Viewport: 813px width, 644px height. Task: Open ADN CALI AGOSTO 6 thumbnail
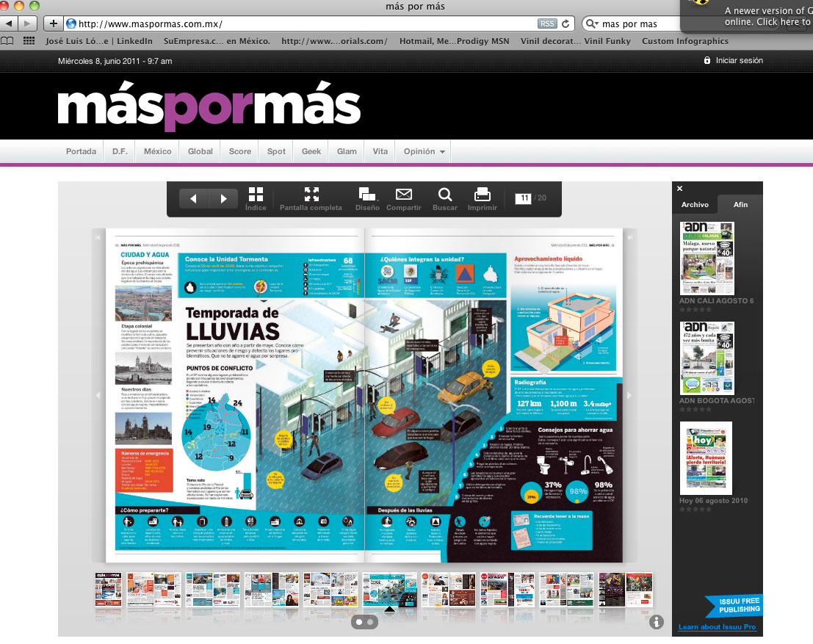[x=707, y=258]
